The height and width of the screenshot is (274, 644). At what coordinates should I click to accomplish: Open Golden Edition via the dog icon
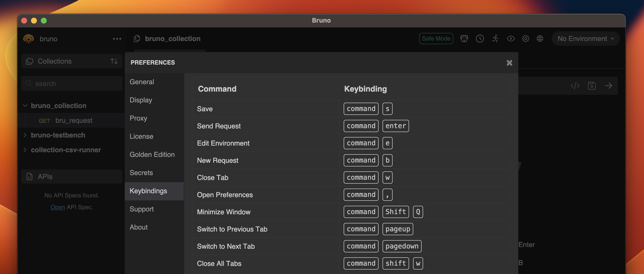click(464, 39)
